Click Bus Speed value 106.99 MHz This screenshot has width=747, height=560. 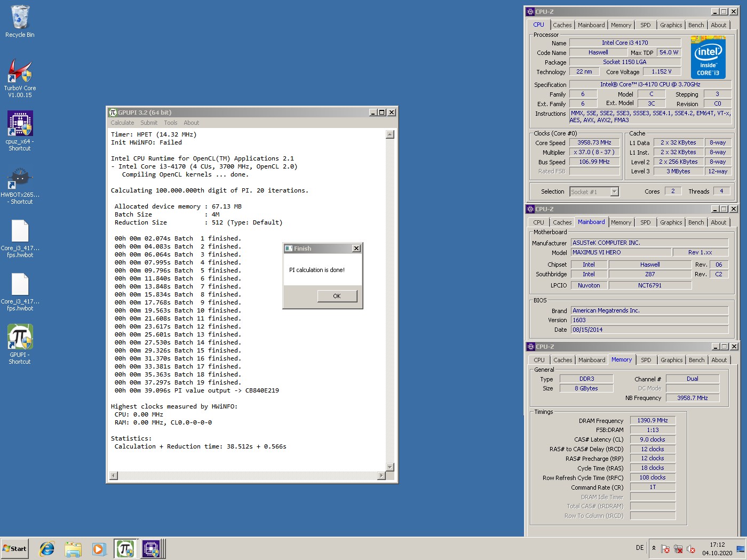[594, 162]
